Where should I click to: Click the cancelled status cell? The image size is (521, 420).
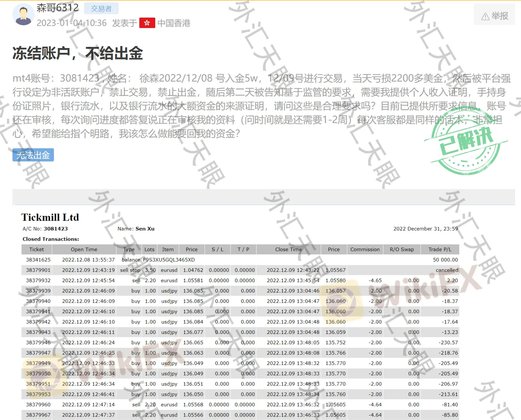[447, 270]
